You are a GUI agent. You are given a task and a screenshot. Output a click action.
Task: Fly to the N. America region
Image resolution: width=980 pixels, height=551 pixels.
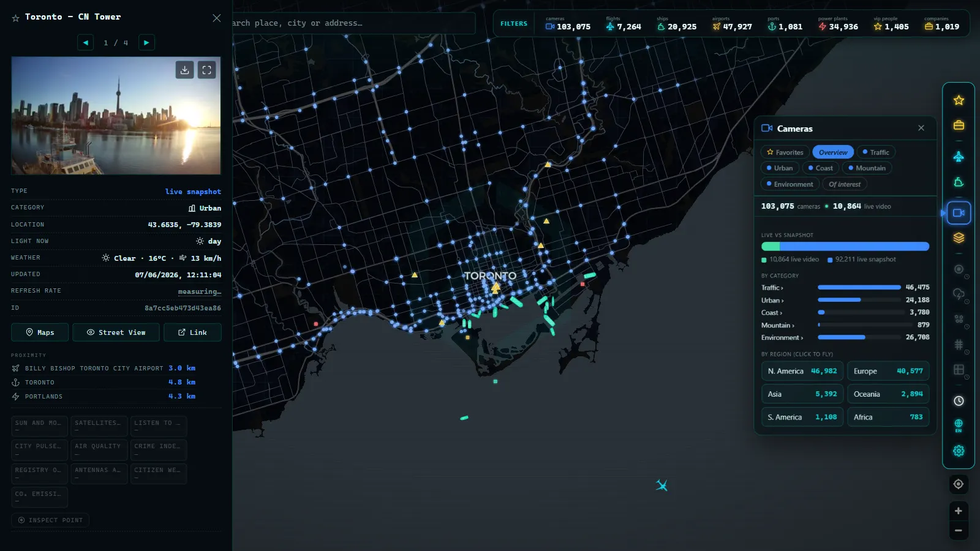click(x=802, y=371)
